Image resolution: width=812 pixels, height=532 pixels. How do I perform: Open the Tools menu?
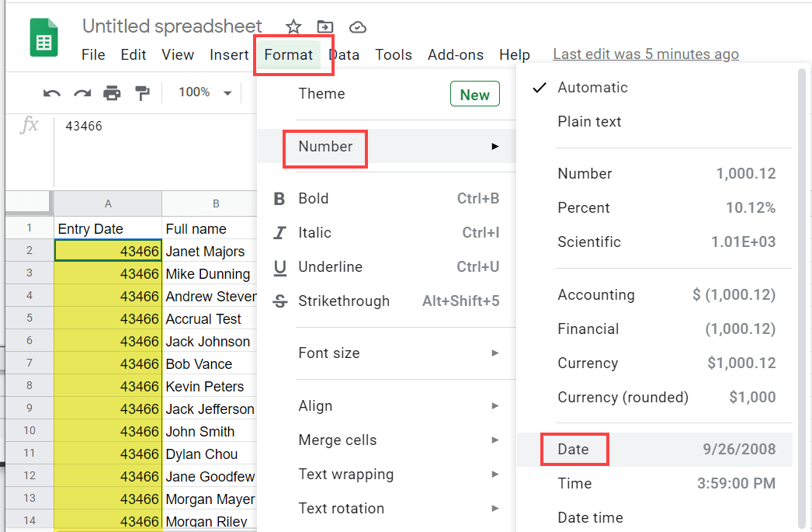point(394,55)
